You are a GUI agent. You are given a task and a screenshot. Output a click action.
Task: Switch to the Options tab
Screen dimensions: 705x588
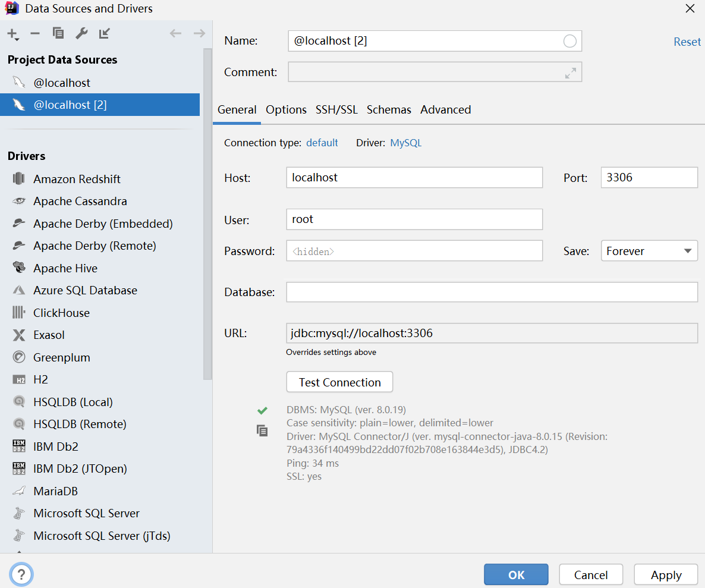286,109
